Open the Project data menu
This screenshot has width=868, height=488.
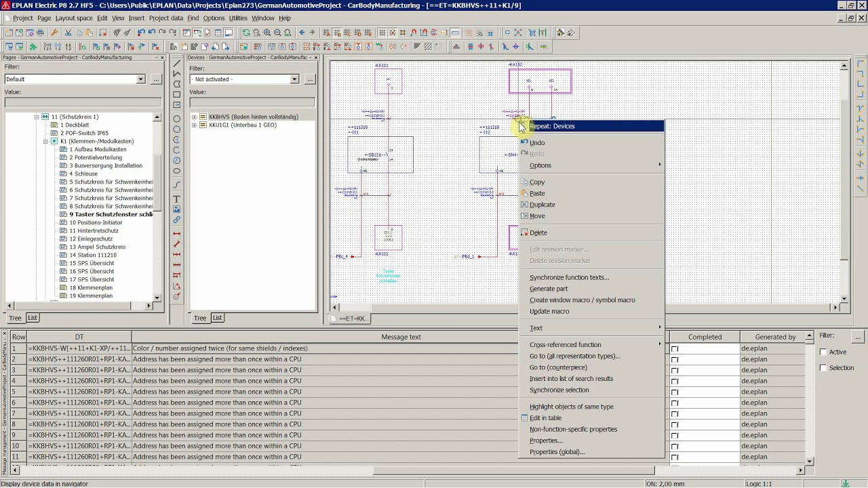coord(166,18)
